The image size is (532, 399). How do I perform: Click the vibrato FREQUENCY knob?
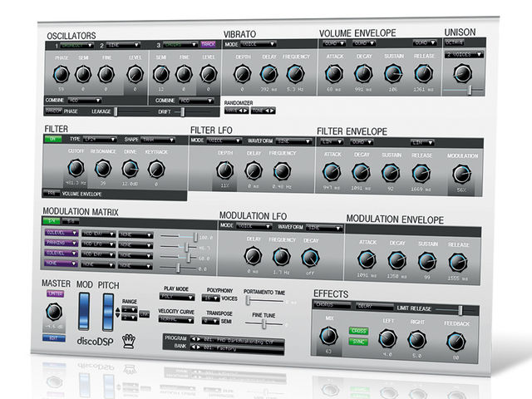tap(296, 74)
